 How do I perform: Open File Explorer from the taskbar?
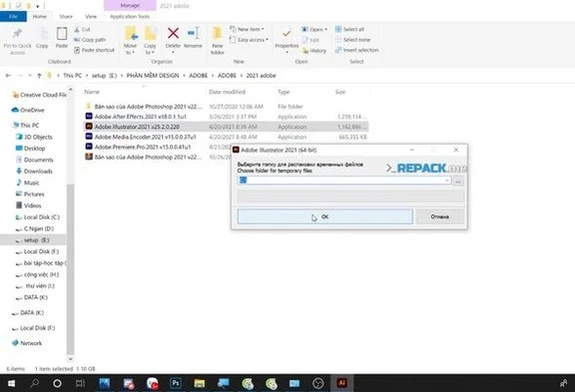click(200, 383)
